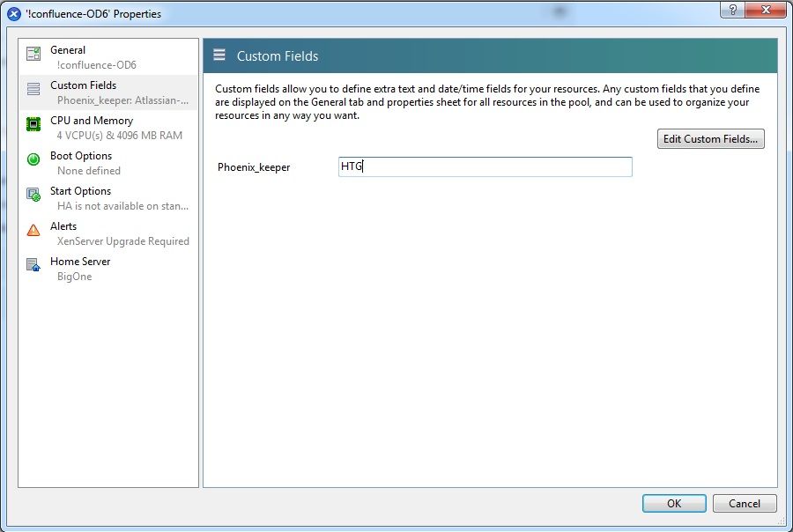The height and width of the screenshot is (532, 793).
Task: Click the Home Server icon
Action: click(x=33, y=264)
